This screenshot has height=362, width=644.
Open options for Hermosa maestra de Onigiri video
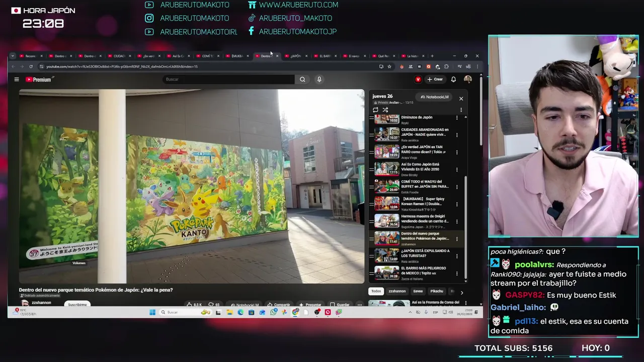[457, 221]
